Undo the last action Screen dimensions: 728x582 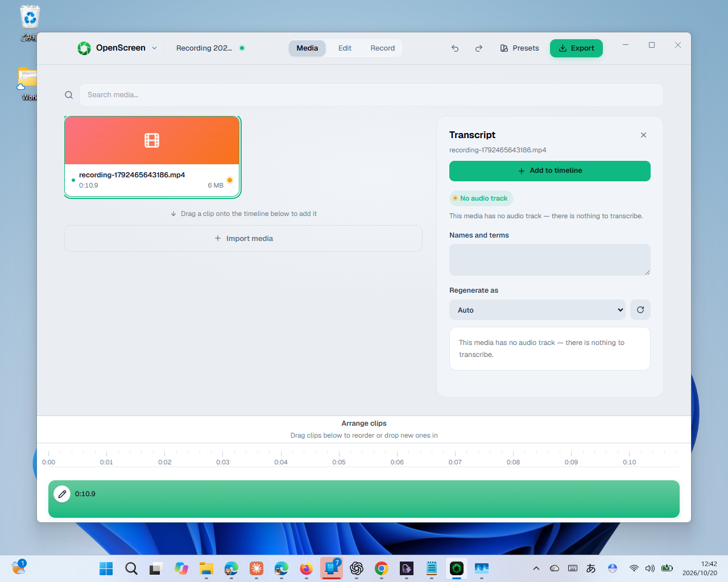[x=455, y=48]
